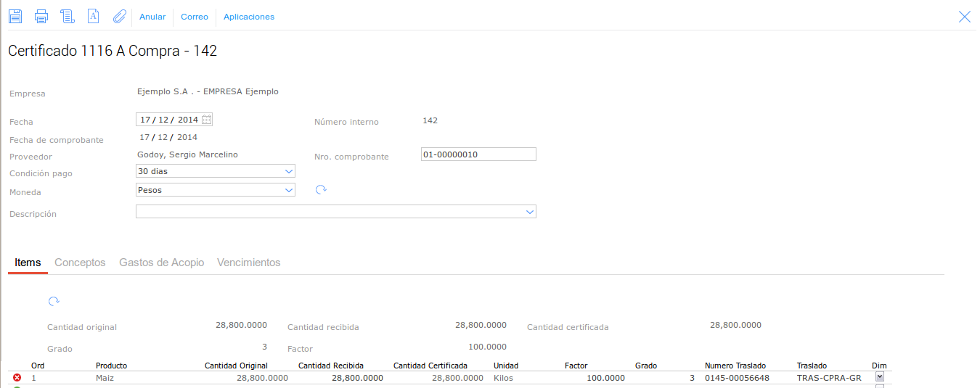Image resolution: width=980 pixels, height=388 pixels.
Task: Print the certificate using printer icon
Action: point(41,16)
